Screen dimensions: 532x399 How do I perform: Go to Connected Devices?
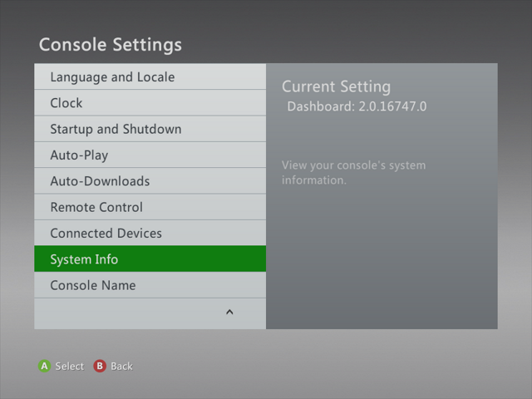click(x=106, y=234)
